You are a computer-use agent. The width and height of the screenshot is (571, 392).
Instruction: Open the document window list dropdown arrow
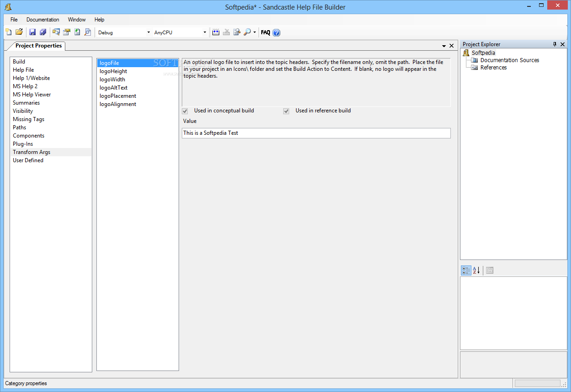tap(444, 46)
